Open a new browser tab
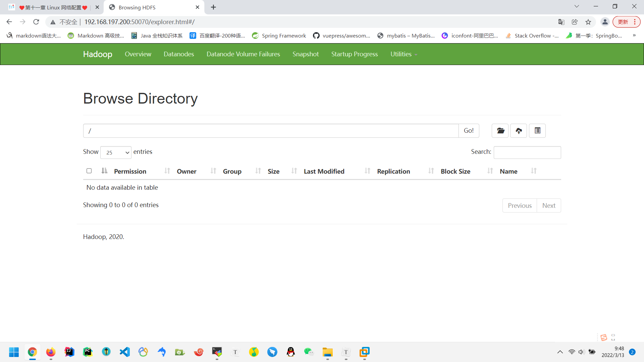 [x=213, y=7]
